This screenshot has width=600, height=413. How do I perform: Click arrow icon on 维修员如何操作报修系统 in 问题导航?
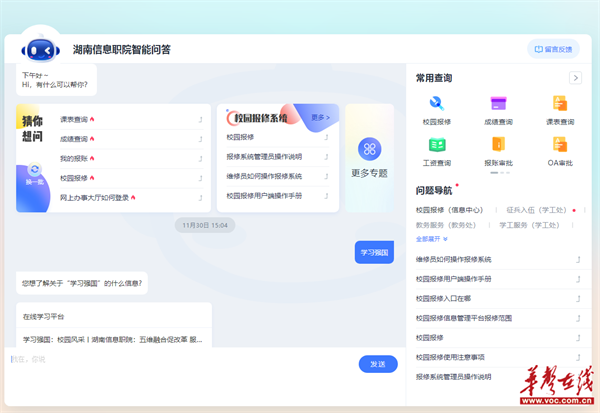pos(578,260)
